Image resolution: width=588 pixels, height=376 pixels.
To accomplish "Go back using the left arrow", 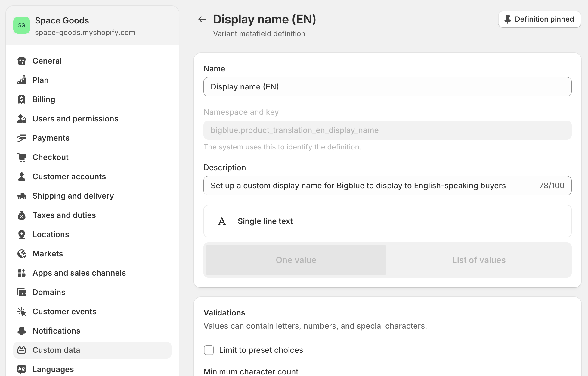I will tap(202, 19).
